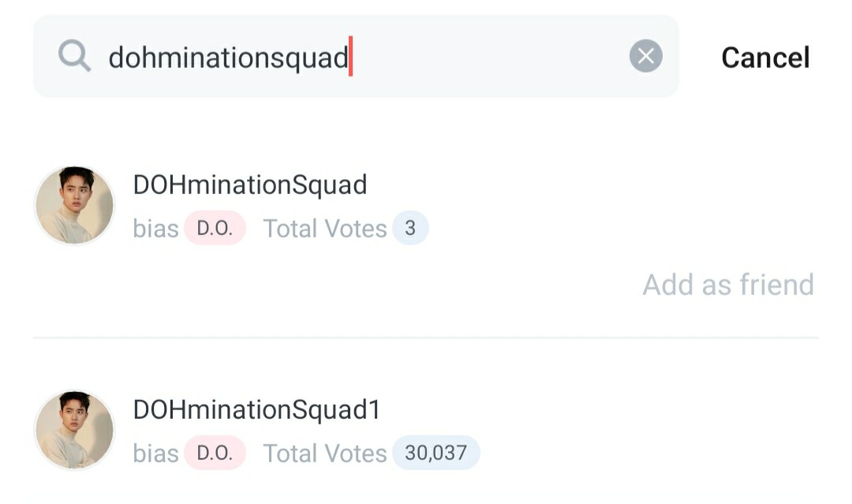Add DOHminationSquad as friend
Viewport: 852px width, 504px height.
(728, 285)
